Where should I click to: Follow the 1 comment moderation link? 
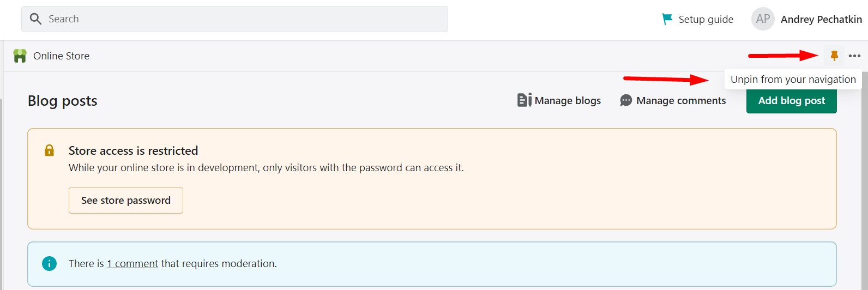pos(132,264)
